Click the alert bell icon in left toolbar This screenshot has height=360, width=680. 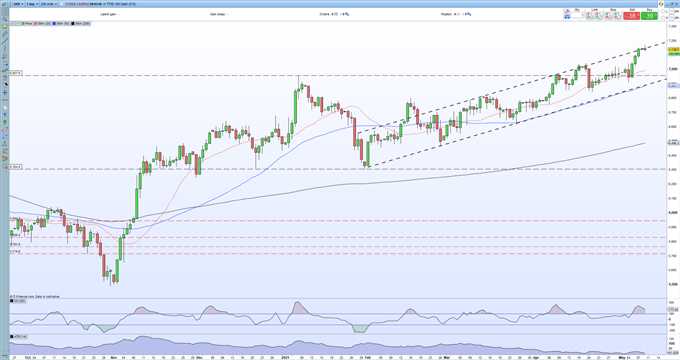tap(5, 26)
